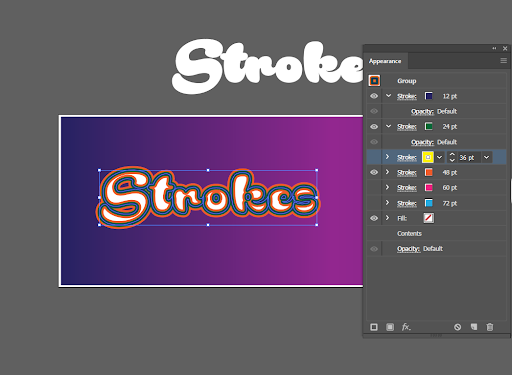Image resolution: width=512 pixels, height=375 pixels.
Task: Click the 60 pt stroke weight value
Action: (x=450, y=188)
